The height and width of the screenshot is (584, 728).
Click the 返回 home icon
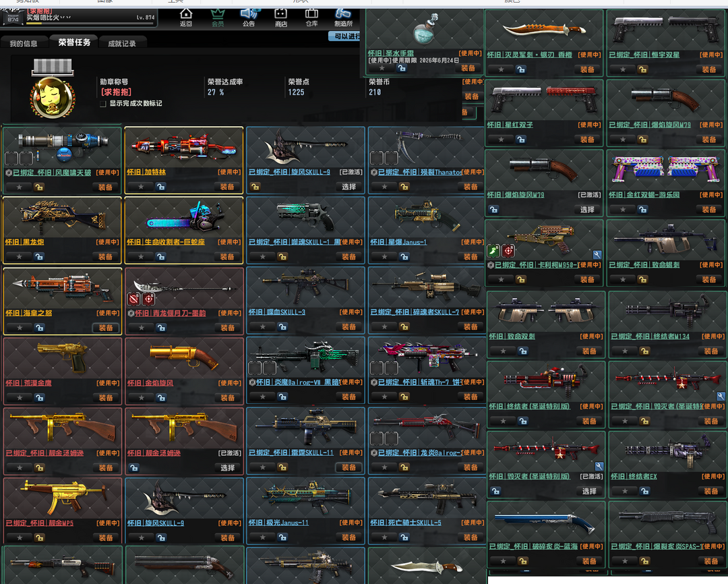click(x=186, y=14)
